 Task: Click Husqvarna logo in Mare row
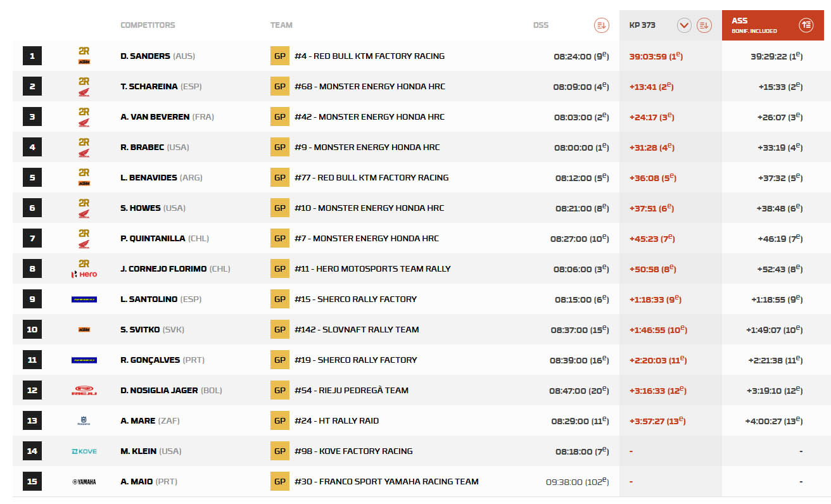click(84, 420)
